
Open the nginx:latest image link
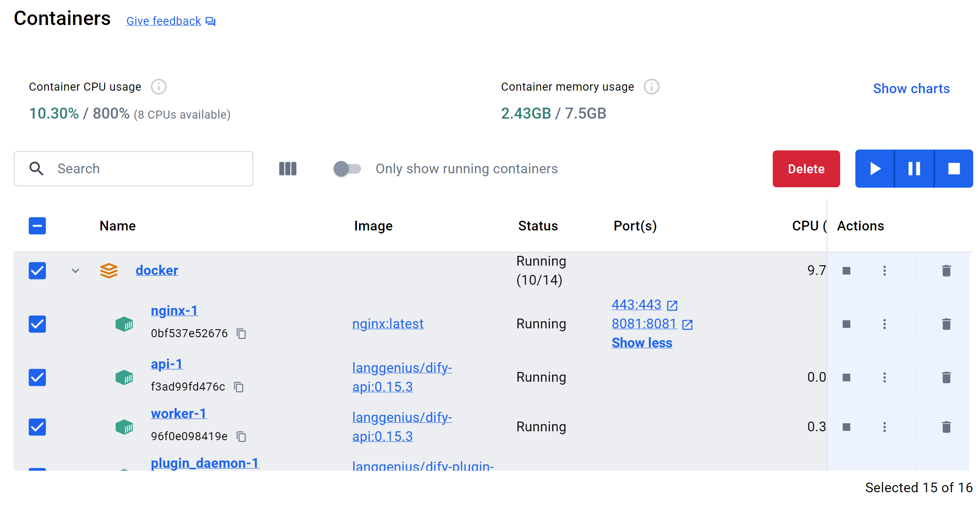(388, 324)
